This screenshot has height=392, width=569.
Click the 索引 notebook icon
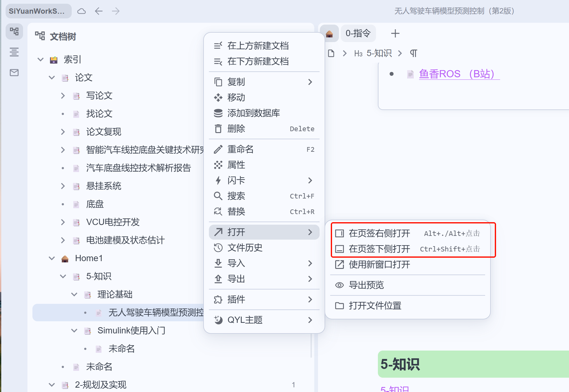tap(54, 60)
